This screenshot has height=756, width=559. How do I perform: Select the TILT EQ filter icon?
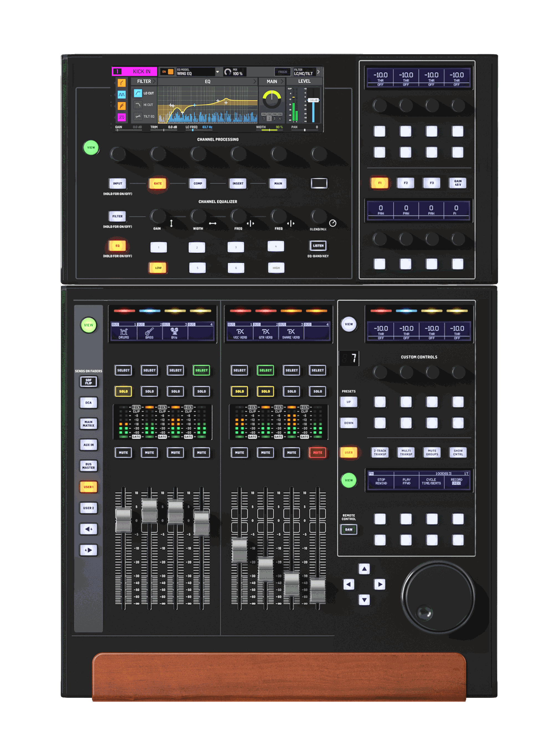138,116
